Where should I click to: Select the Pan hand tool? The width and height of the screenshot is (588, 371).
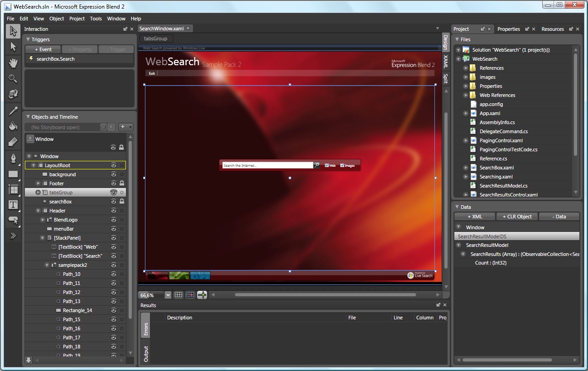13,63
